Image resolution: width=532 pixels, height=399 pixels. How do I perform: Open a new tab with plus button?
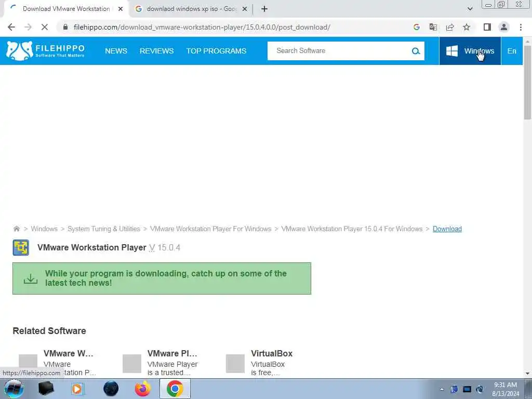point(264,9)
